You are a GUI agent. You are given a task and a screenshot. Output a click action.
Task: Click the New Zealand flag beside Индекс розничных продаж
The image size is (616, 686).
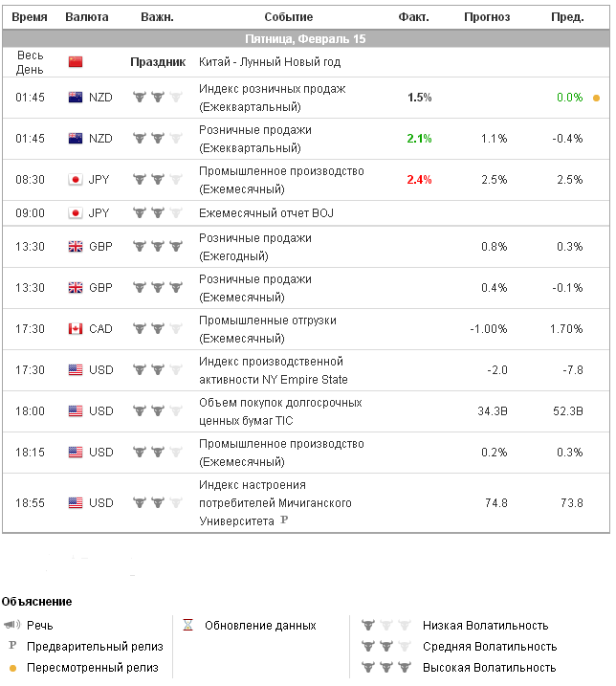tap(76, 98)
